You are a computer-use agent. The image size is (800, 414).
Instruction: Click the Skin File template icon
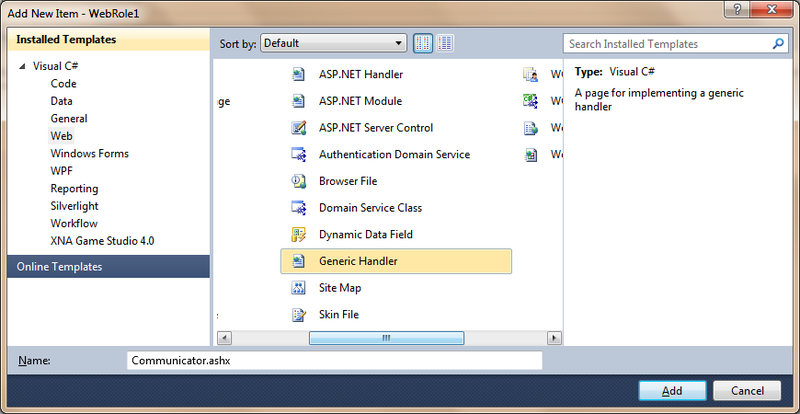click(x=298, y=314)
